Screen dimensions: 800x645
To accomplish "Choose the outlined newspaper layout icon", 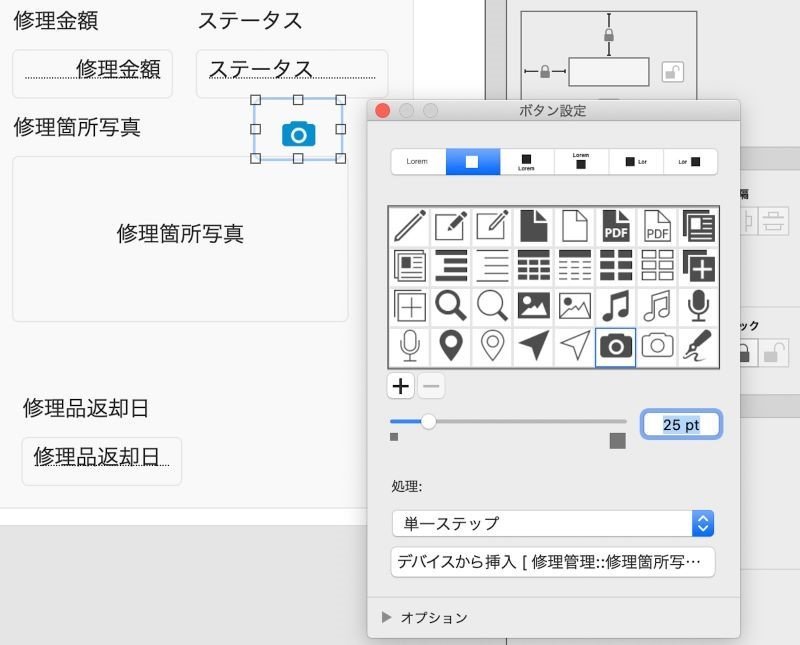I will point(410,266).
